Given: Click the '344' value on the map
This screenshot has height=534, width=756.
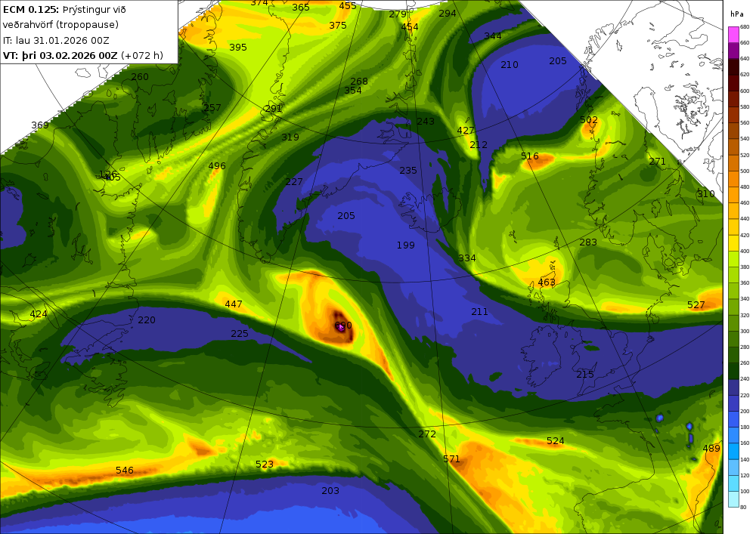Looking at the screenshot, I should tap(493, 36).
